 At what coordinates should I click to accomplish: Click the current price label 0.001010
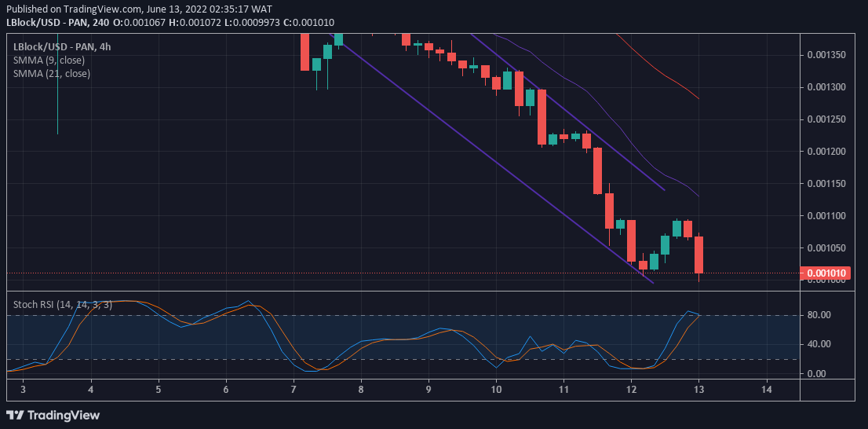click(827, 273)
